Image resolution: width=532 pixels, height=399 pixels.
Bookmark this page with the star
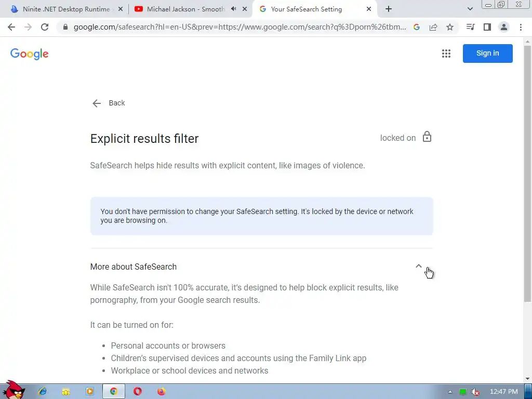tap(450, 27)
